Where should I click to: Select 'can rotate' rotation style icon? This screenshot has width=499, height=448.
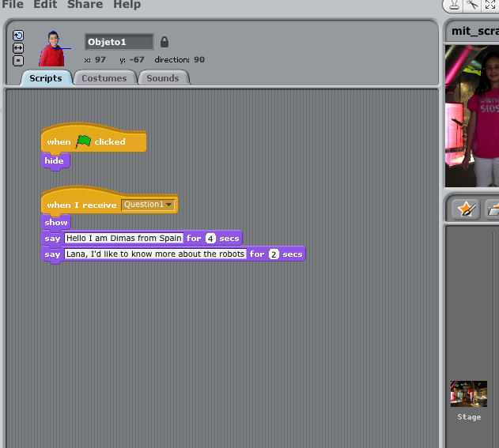pos(18,36)
